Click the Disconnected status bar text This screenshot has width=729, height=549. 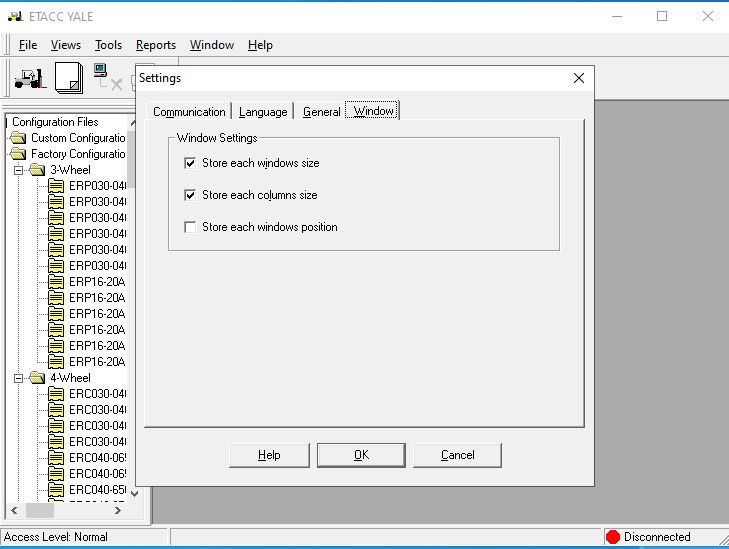(x=657, y=537)
